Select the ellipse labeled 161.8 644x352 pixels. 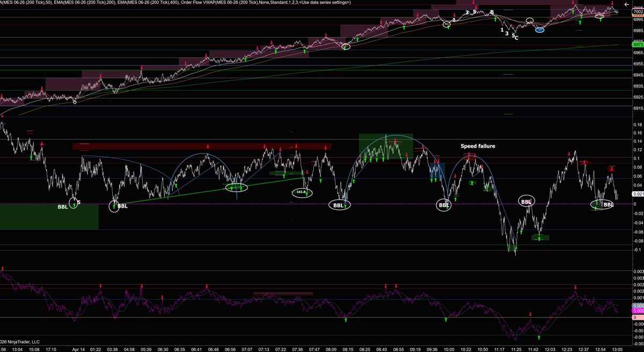[301, 192]
